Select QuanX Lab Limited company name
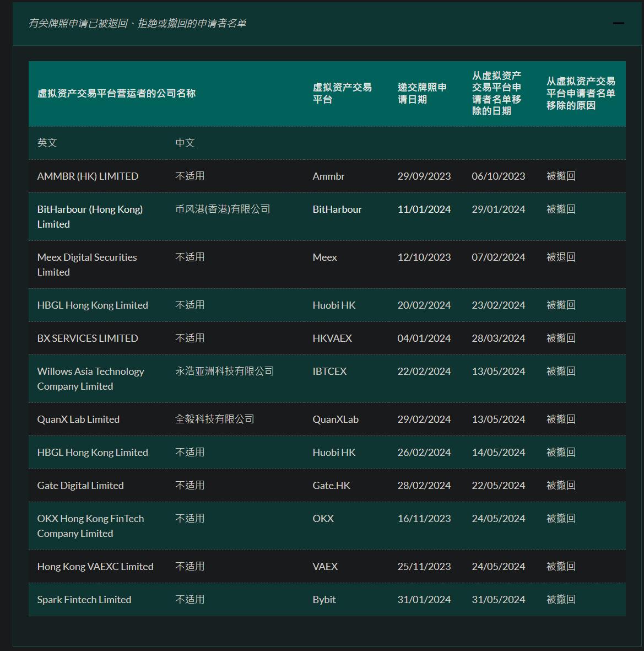This screenshot has height=651, width=644. click(x=78, y=419)
